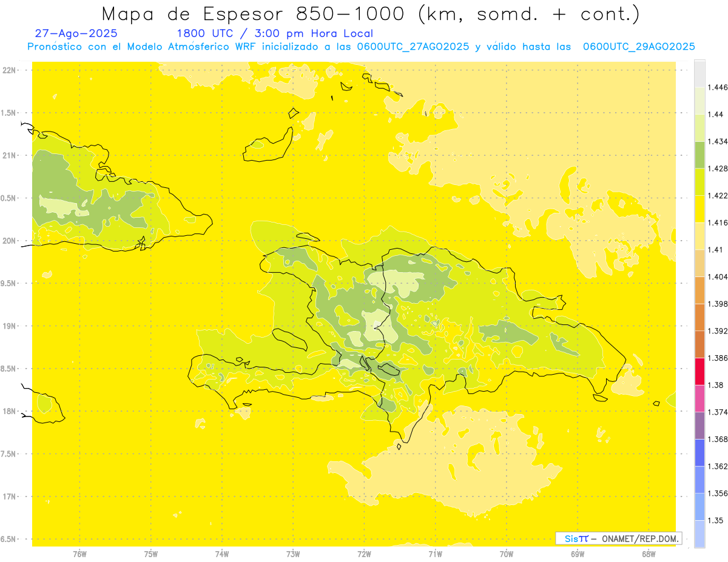Click the date text "27-Ago-2025"

76,34
